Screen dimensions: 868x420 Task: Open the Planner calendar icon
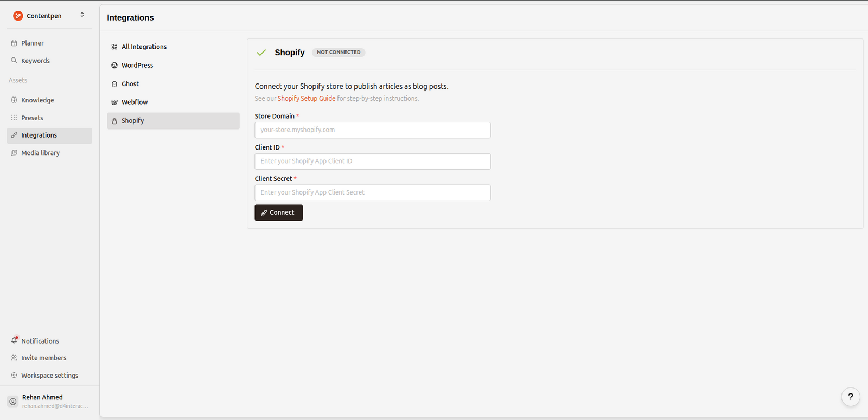coord(14,43)
